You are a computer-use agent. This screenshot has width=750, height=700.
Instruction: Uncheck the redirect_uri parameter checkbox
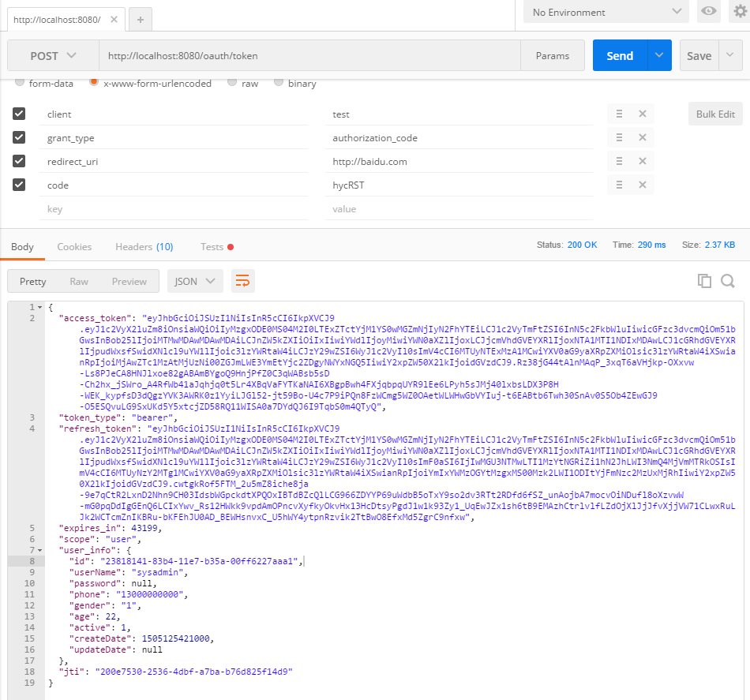pos(19,161)
